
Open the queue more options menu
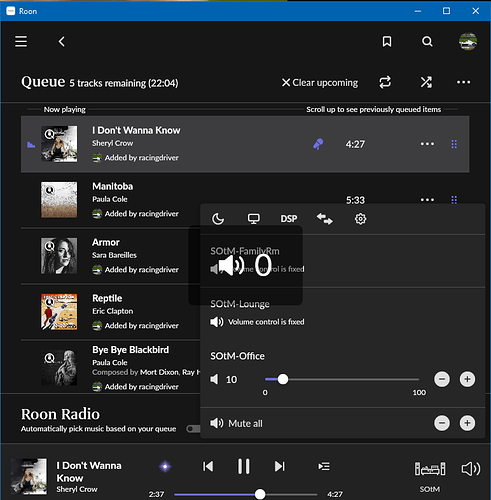pos(463,82)
